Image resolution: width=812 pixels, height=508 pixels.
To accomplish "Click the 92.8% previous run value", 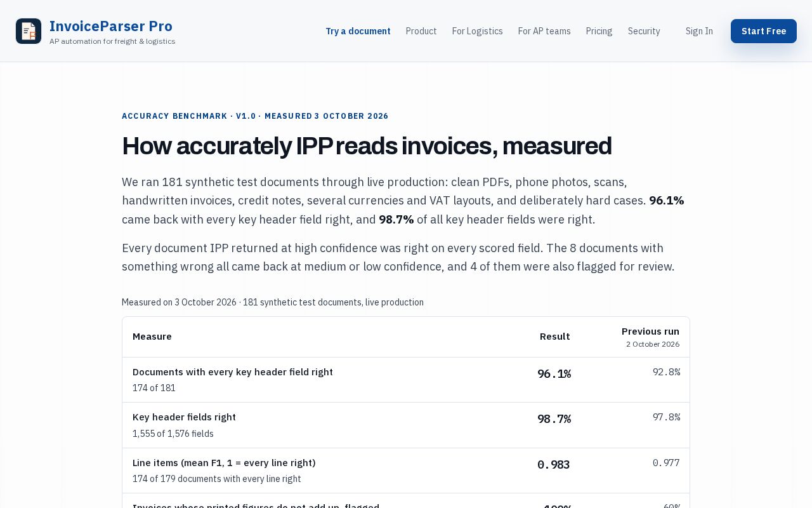I will [x=667, y=372].
